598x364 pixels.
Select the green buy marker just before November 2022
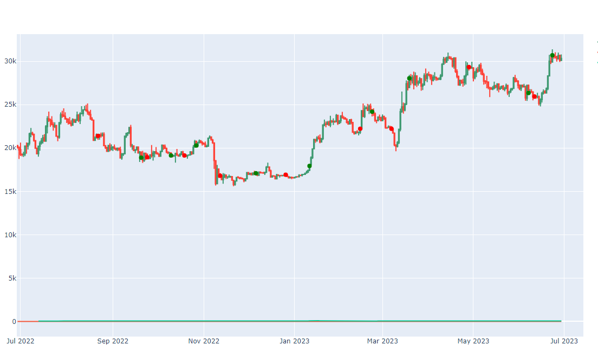[196, 145]
